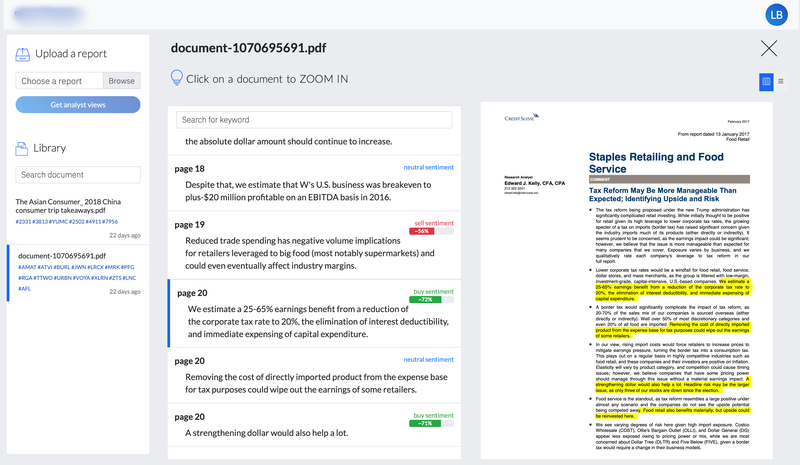Click the Tax Reform May Be More Manageable subtitle

click(663, 194)
